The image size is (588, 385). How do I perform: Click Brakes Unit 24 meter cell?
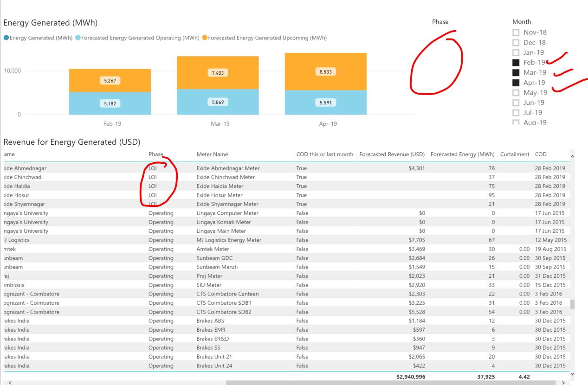coord(214,366)
